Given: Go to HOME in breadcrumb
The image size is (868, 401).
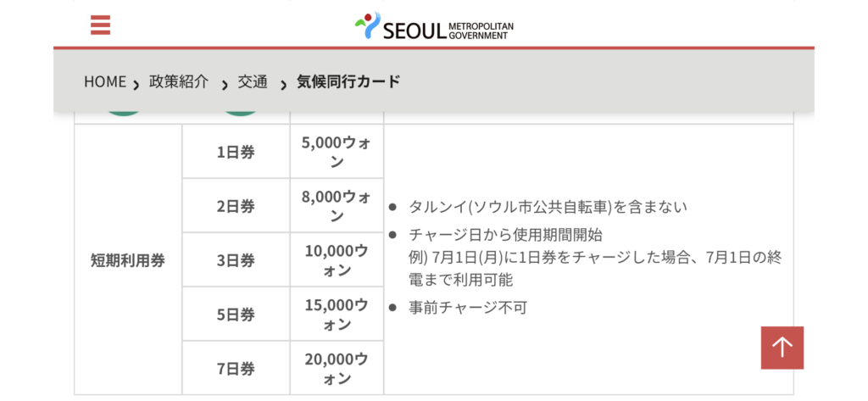Looking at the screenshot, I should 105,82.
